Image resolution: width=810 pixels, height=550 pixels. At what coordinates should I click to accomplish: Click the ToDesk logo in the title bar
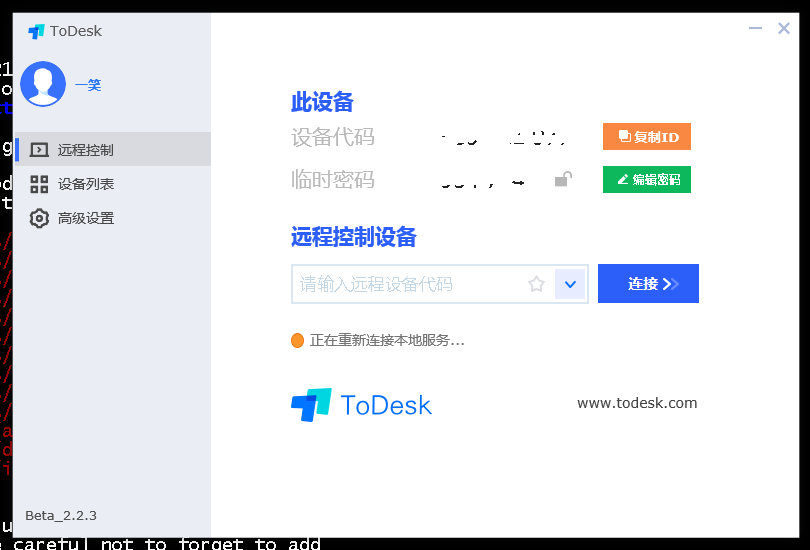point(65,31)
